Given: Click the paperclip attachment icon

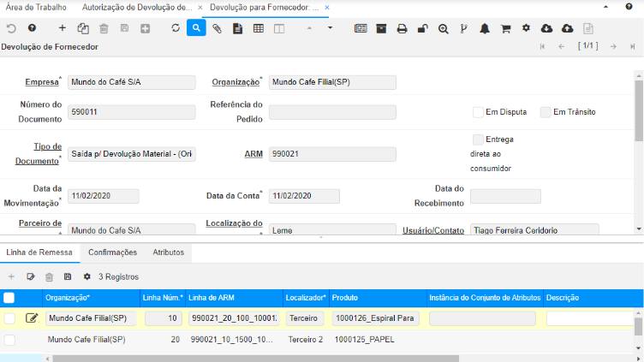Looking at the screenshot, I should point(217,28).
